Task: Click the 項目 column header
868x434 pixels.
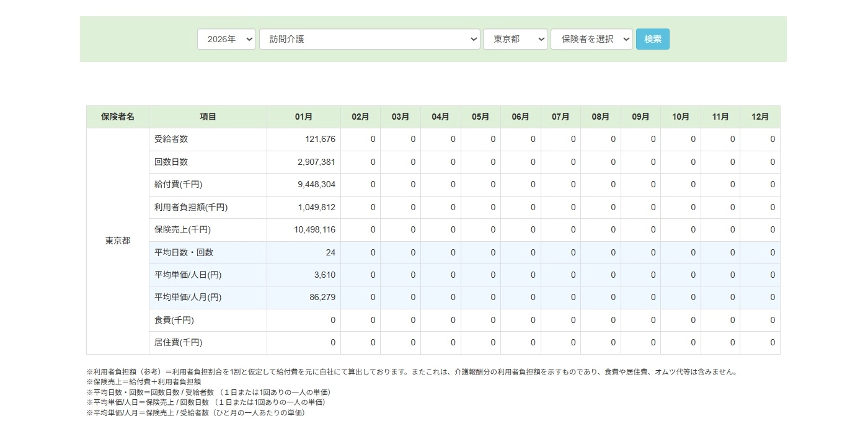Action: tap(208, 117)
